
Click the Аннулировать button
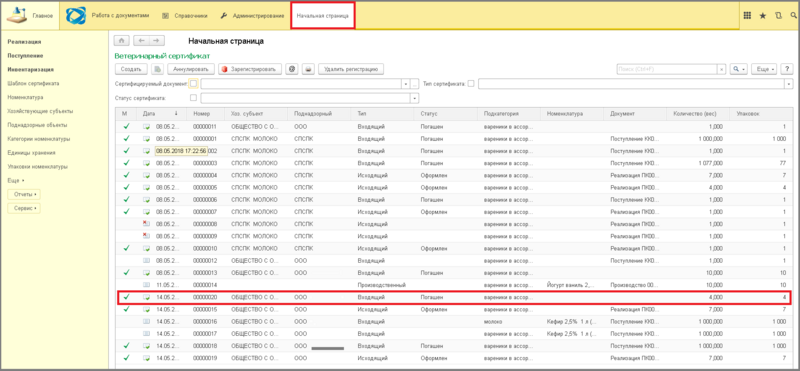190,69
